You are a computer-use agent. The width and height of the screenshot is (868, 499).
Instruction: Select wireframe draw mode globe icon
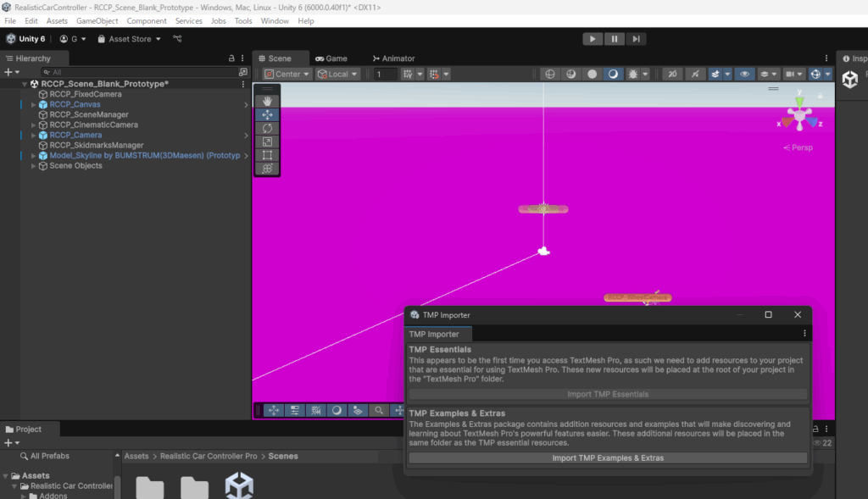549,75
